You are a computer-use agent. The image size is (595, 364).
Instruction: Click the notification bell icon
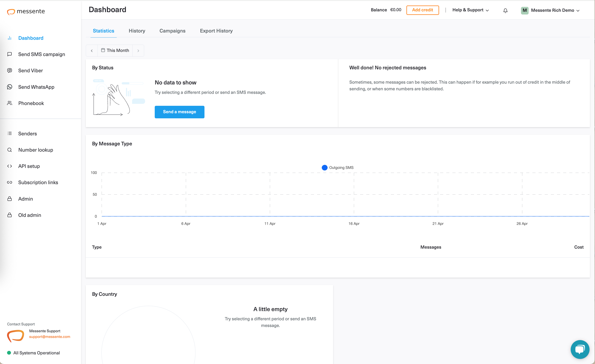[505, 10]
